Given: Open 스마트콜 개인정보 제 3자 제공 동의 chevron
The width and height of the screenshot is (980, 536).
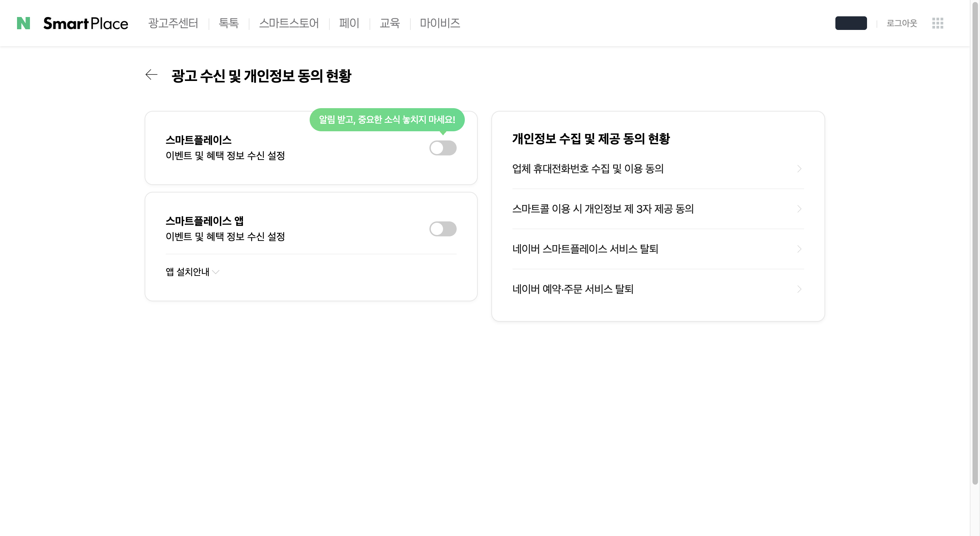Looking at the screenshot, I should (799, 209).
